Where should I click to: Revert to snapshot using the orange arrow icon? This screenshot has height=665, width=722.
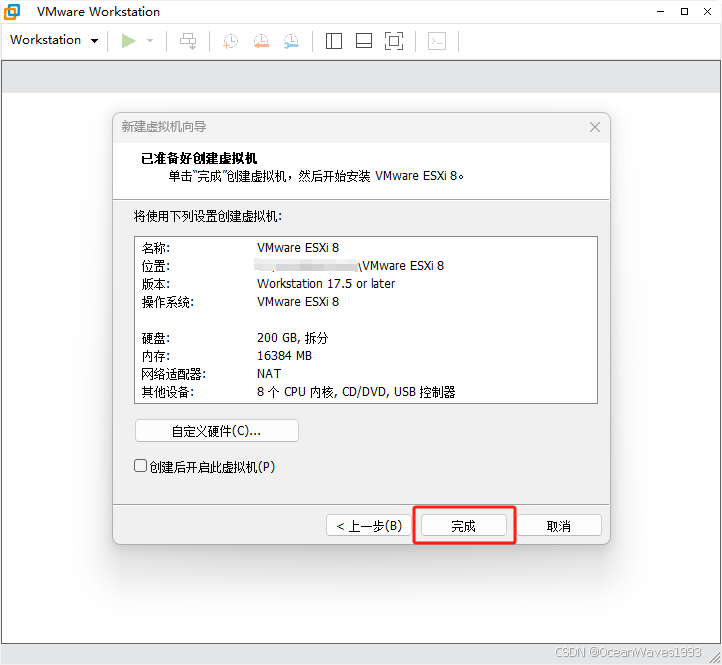point(261,41)
